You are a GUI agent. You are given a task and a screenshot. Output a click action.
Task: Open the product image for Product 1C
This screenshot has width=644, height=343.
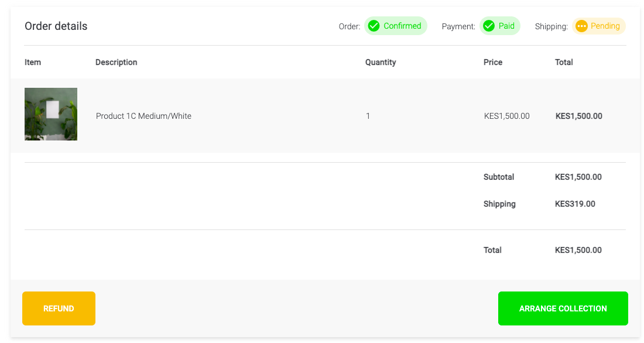click(50, 114)
